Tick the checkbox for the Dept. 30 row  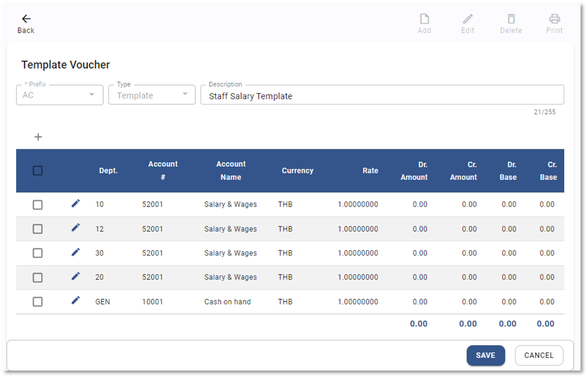coord(37,253)
